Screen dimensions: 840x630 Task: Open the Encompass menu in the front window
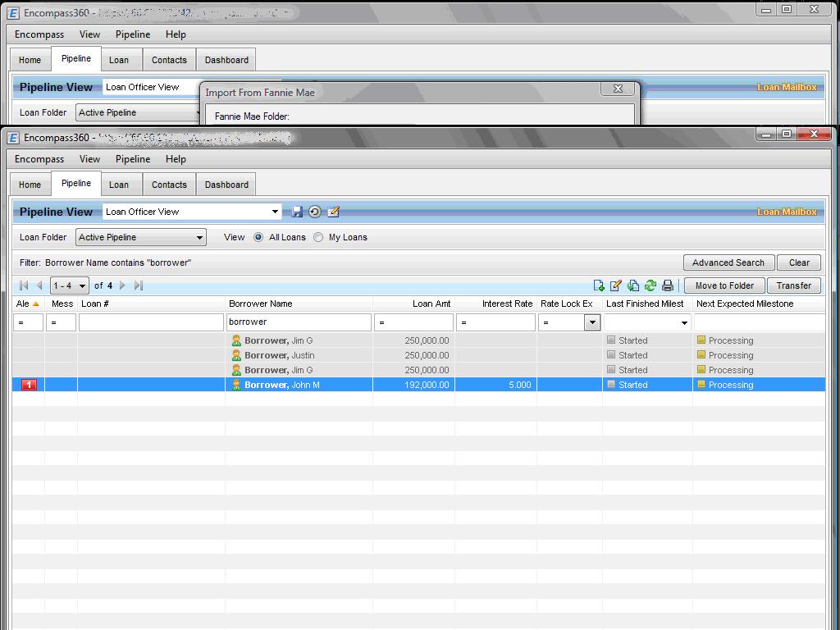(39, 159)
